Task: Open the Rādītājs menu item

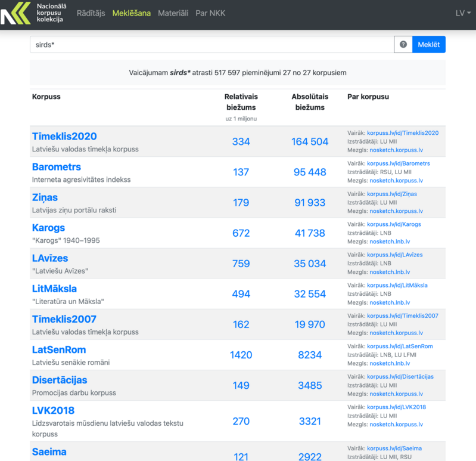Action: click(91, 13)
